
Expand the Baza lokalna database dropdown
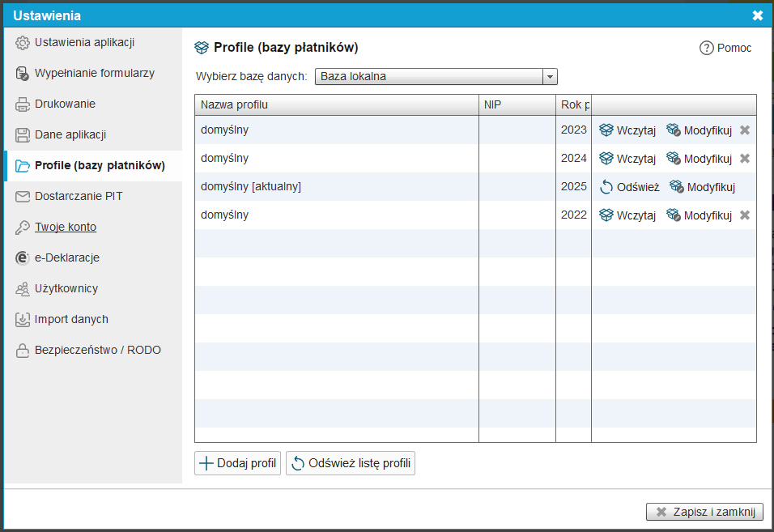[x=550, y=77]
